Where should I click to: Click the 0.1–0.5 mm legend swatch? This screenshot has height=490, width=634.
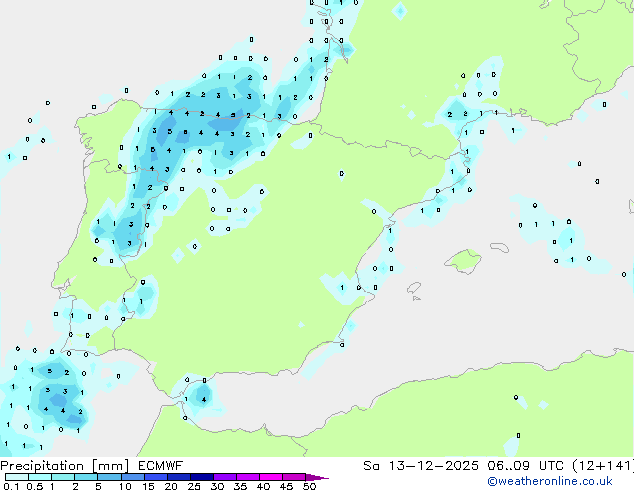coord(17,477)
